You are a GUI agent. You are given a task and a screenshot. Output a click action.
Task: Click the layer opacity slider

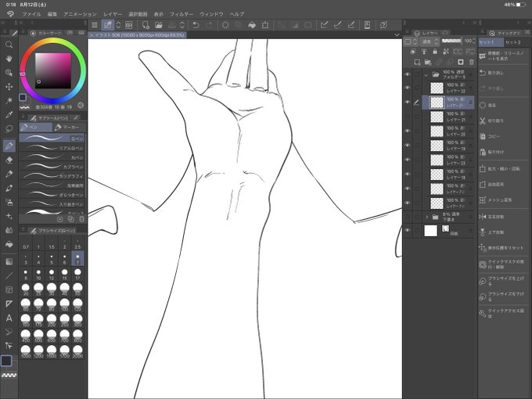click(451, 41)
